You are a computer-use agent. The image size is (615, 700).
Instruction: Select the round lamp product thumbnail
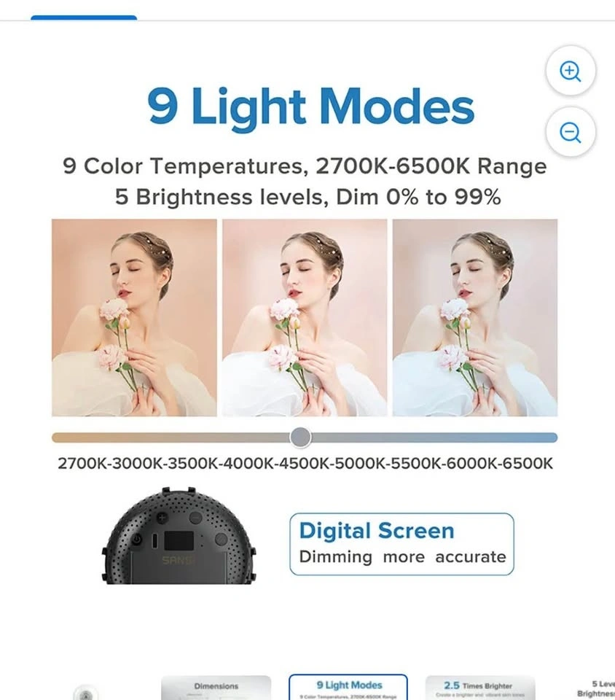pyautogui.click(x=86, y=693)
